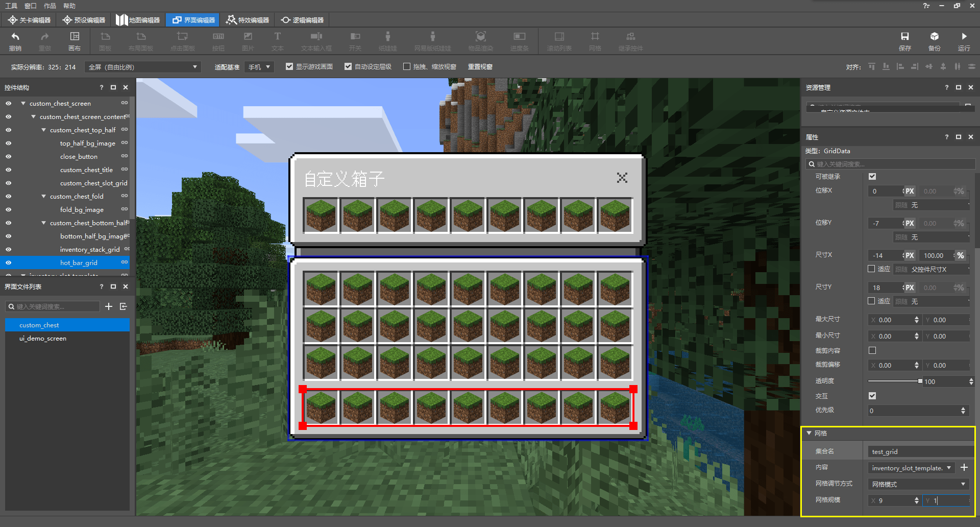Run the project with 运行 icon
This screenshot has height=527, width=980.
coord(964,41)
